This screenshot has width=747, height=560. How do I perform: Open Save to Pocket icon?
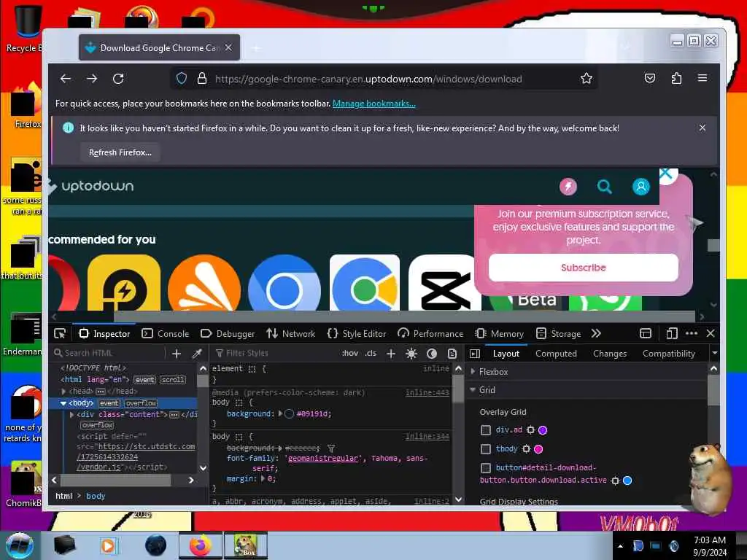[650, 78]
